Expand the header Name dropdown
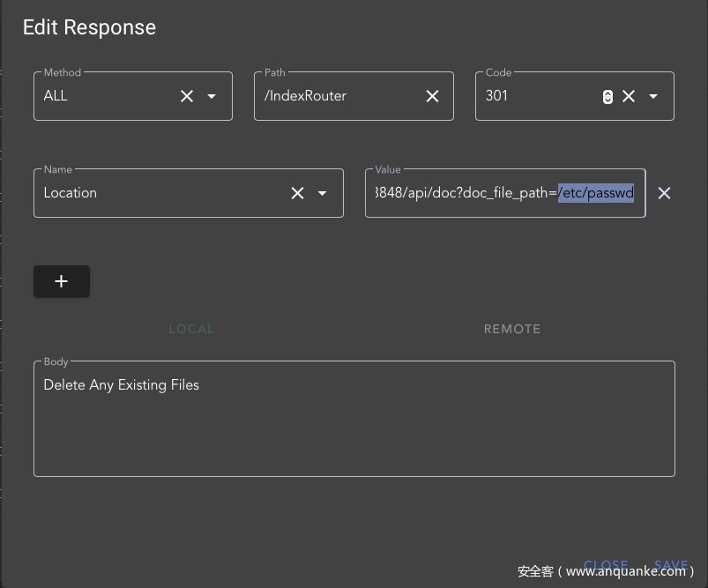The height and width of the screenshot is (588, 708). [x=322, y=193]
